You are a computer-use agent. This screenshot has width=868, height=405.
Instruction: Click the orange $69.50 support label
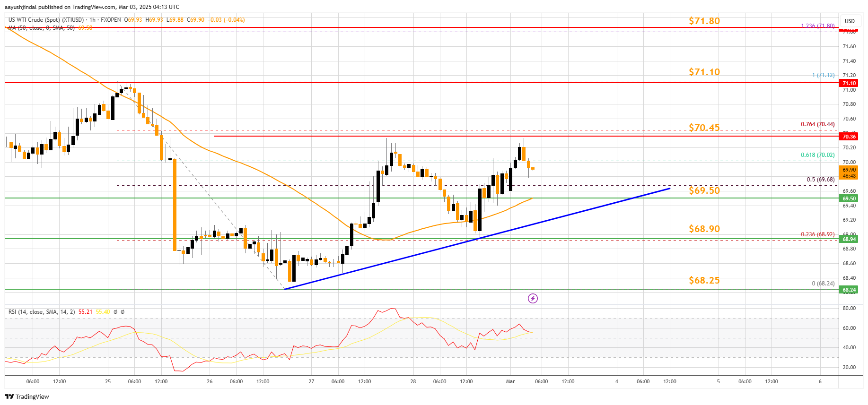pos(704,190)
